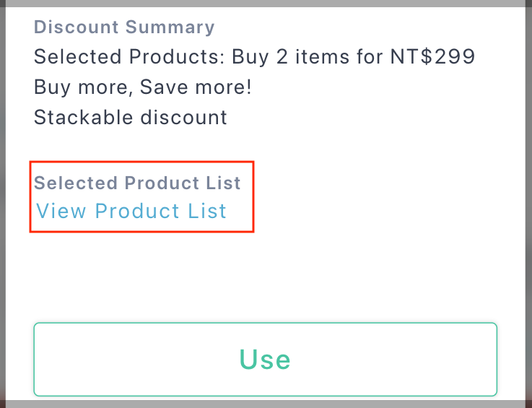Dismiss the dialog via bottom dimmed overlay

(266, 404)
